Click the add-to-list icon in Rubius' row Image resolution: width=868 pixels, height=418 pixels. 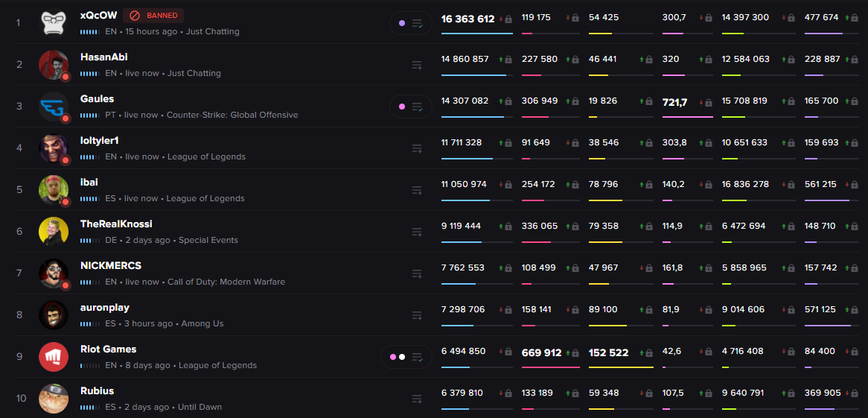coord(418,399)
